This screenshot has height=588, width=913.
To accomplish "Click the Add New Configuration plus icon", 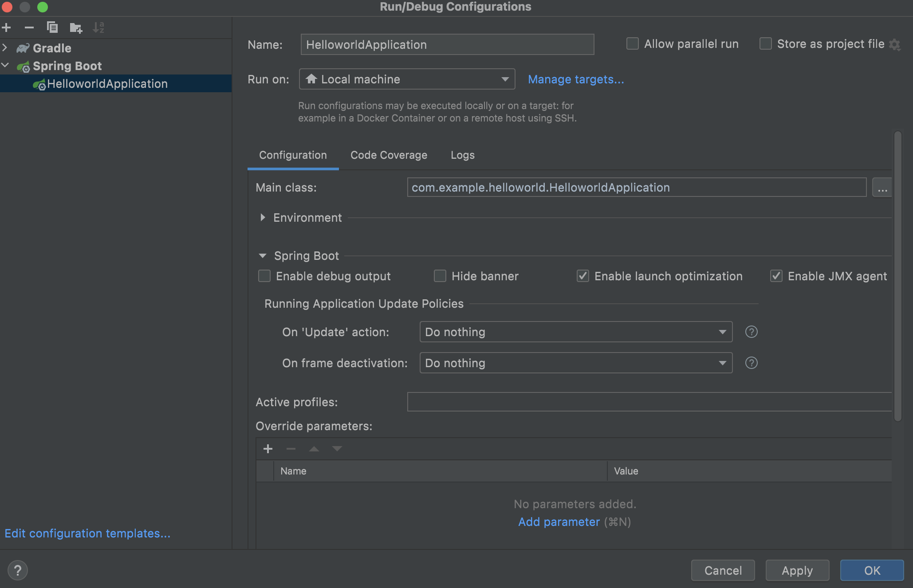I will (x=7, y=27).
